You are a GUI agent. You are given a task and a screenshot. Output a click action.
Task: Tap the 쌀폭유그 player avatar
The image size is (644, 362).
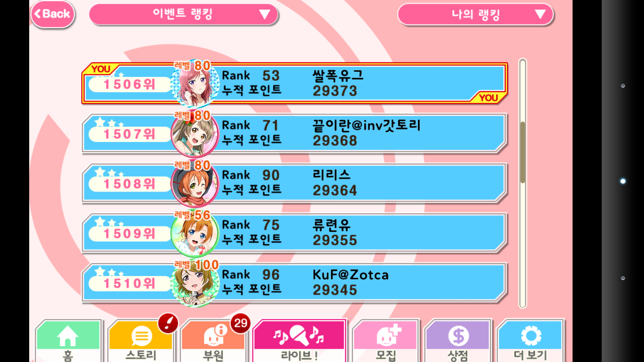pos(195,83)
